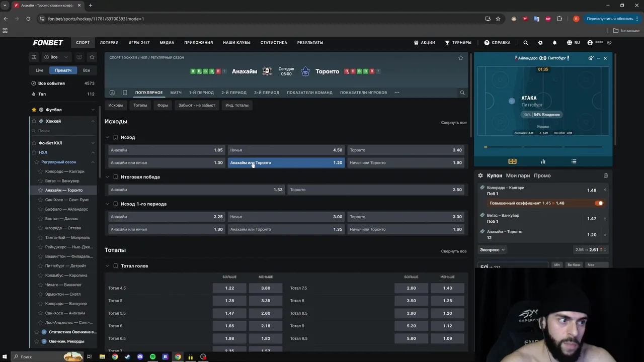Toggle the Повышенный коэффициент switch
The height and width of the screenshot is (362, 644).
click(599, 203)
